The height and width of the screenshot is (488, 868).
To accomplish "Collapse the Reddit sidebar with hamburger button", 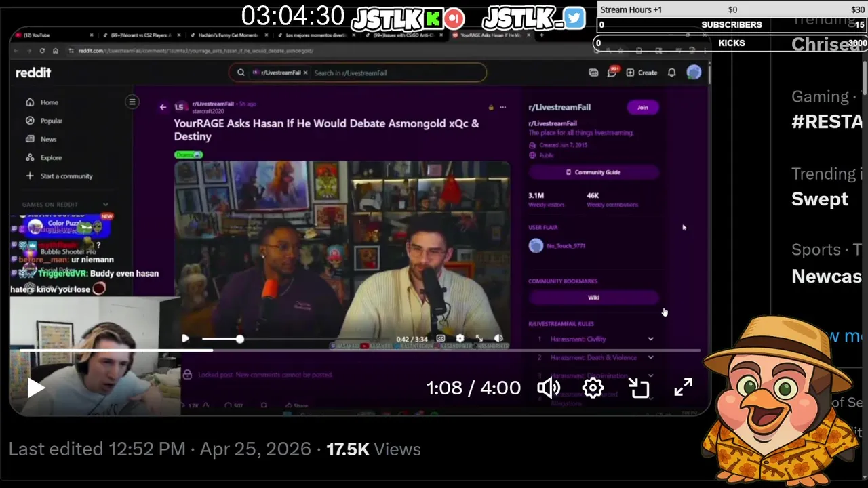I will [132, 102].
